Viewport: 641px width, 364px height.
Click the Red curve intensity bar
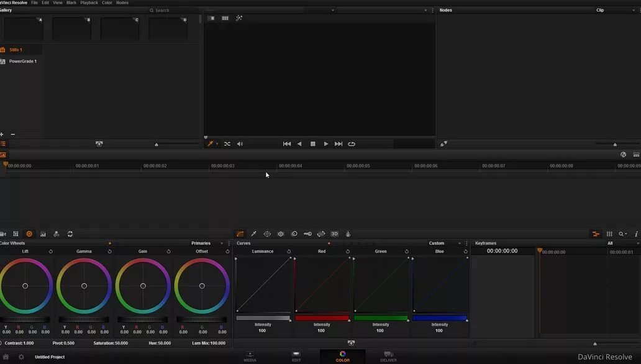pyautogui.click(x=322, y=318)
